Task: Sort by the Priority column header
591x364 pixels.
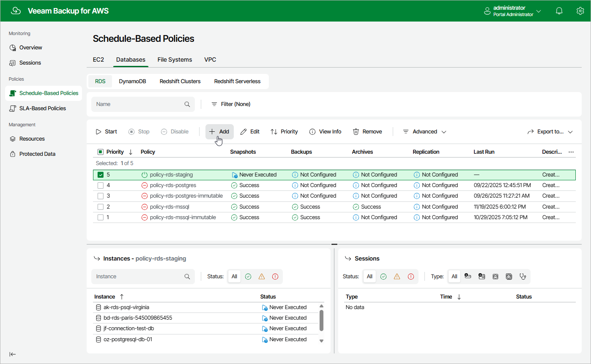Action: tap(115, 152)
